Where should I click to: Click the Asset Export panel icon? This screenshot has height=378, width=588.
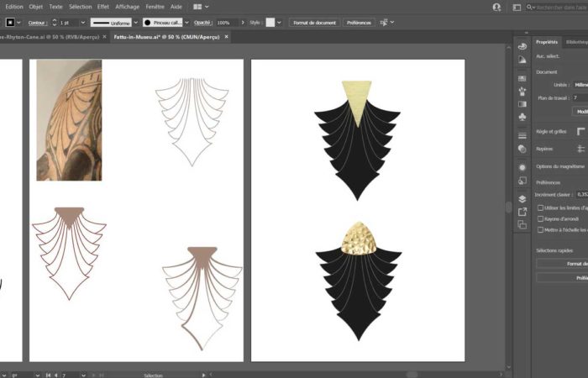point(522,212)
